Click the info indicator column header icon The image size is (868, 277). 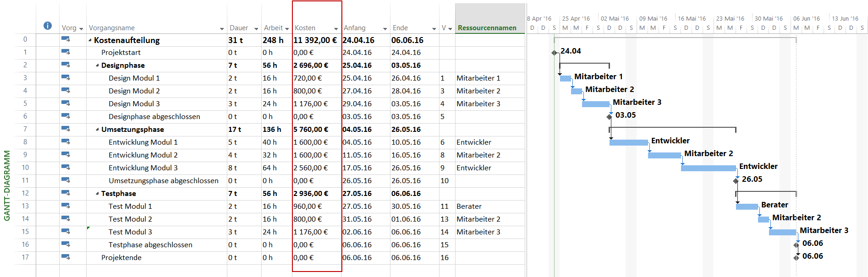pyautogui.click(x=47, y=26)
